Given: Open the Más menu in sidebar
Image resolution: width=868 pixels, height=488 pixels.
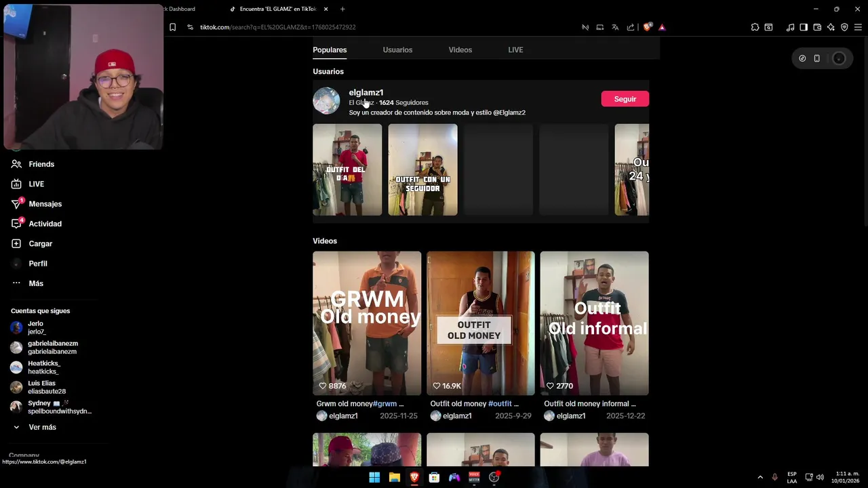Looking at the screenshot, I should (27, 283).
